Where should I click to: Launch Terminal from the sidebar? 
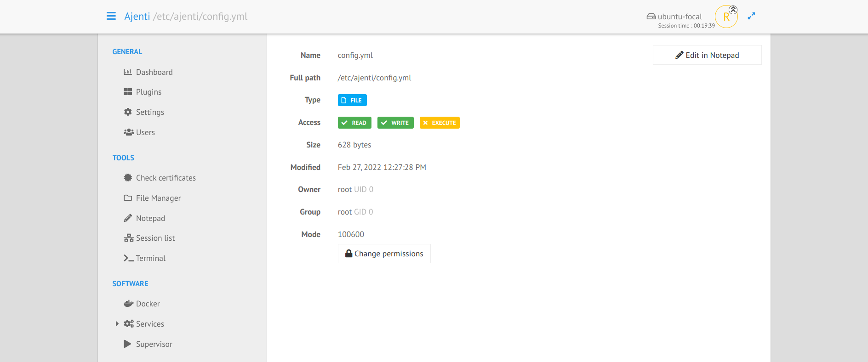(151, 258)
